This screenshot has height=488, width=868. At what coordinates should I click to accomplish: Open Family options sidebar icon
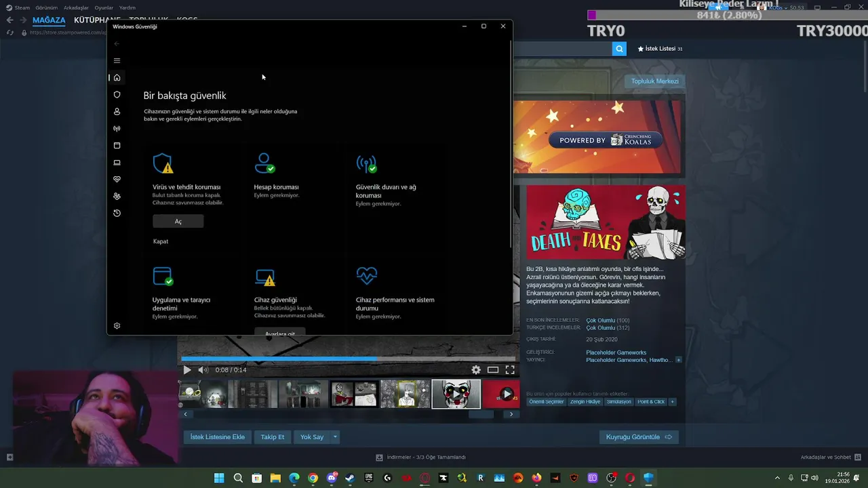(117, 196)
